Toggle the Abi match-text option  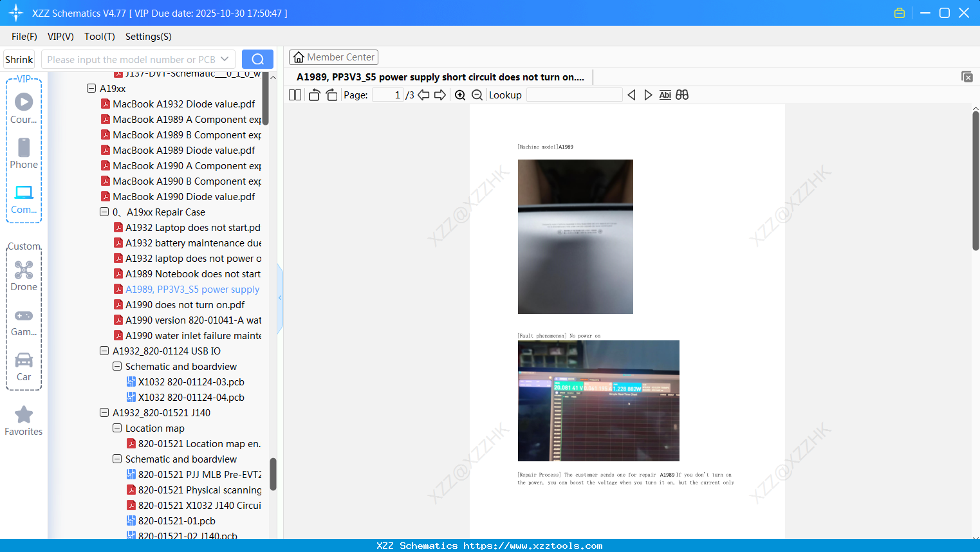(x=665, y=95)
